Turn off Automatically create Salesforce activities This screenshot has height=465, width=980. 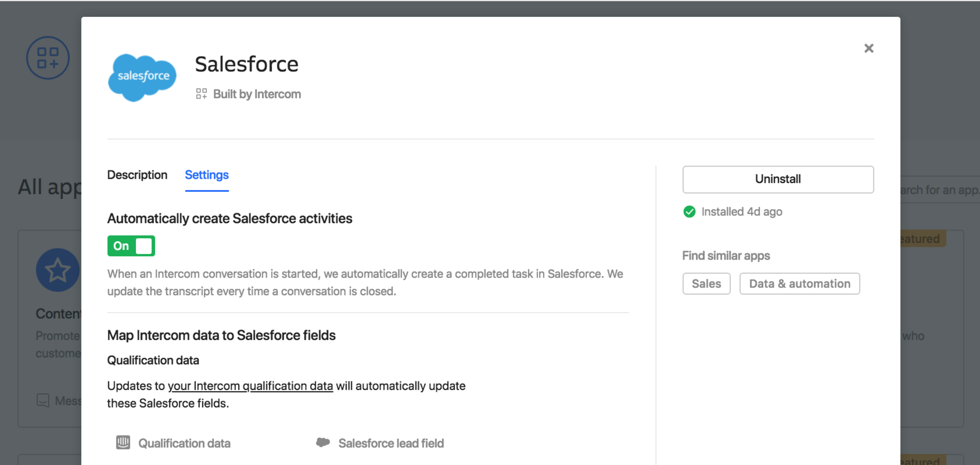(131, 246)
